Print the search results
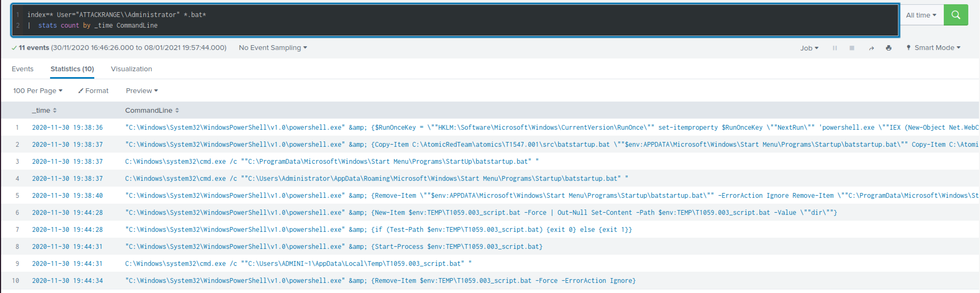 point(889,48)
